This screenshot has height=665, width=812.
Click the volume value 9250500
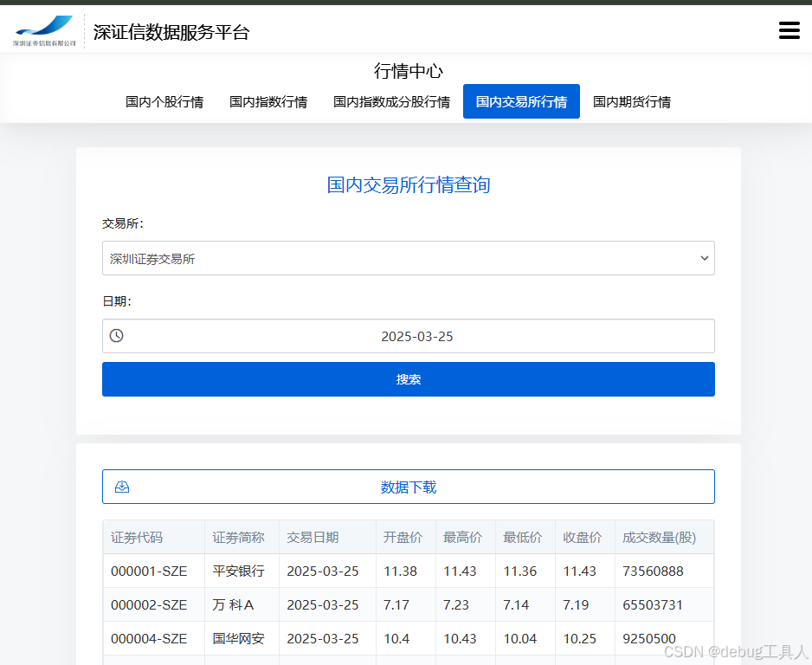649,638
